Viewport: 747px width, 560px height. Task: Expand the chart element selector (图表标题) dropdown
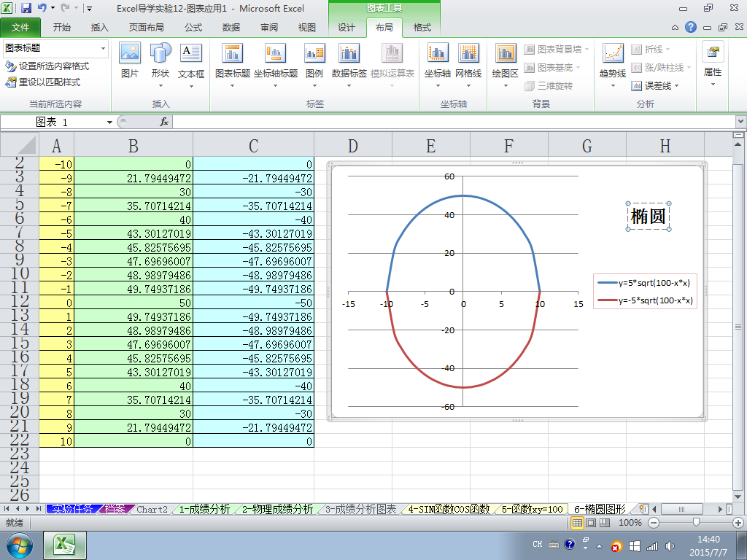click(x=103, y=49)
